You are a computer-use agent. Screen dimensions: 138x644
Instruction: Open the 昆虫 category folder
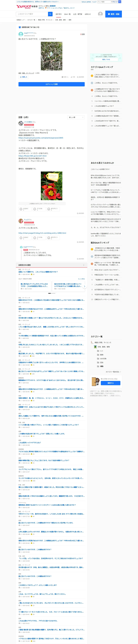(100, 362)
